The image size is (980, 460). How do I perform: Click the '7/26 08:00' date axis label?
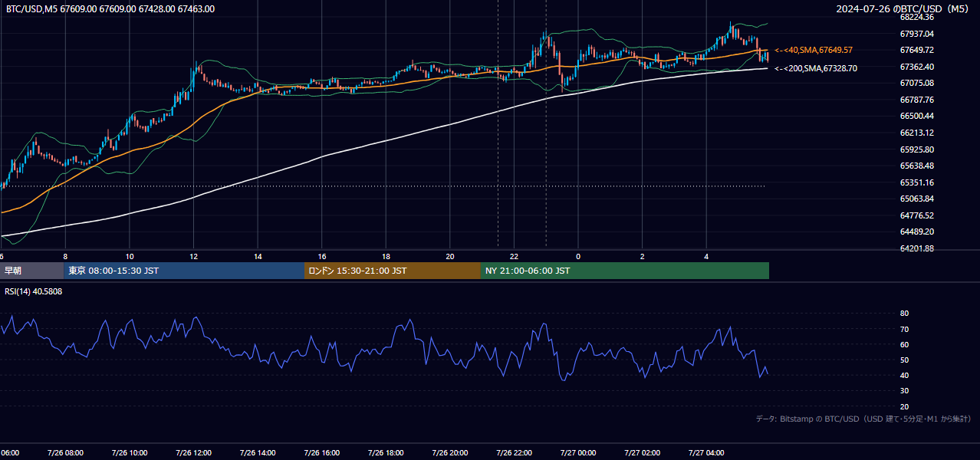click(65, 453)
